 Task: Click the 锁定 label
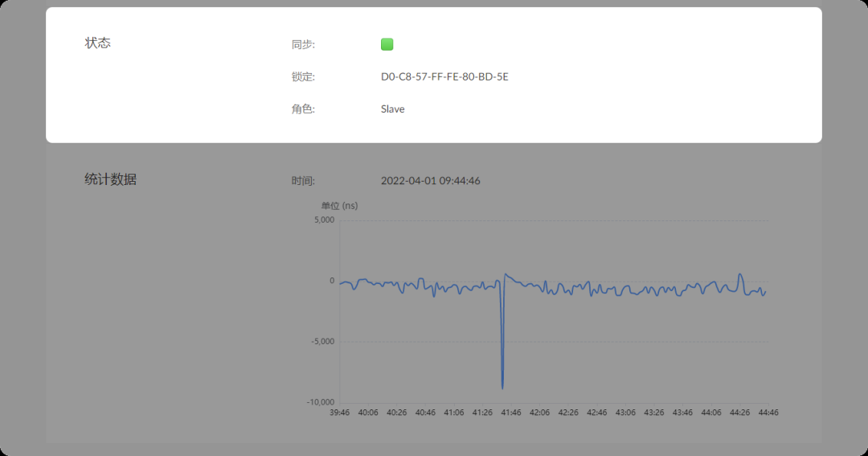[x=303, y=77]
